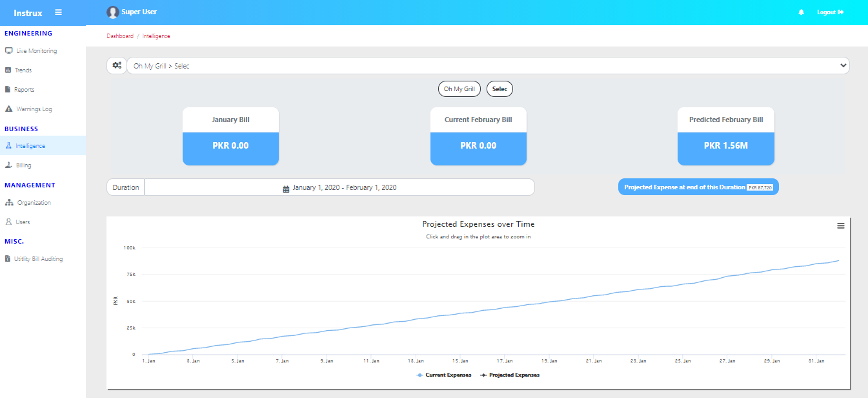Viewport: 868px width, 398px height.
Task: Click the Dashboard breadcrumb link
Action: [x=120, y=36]
